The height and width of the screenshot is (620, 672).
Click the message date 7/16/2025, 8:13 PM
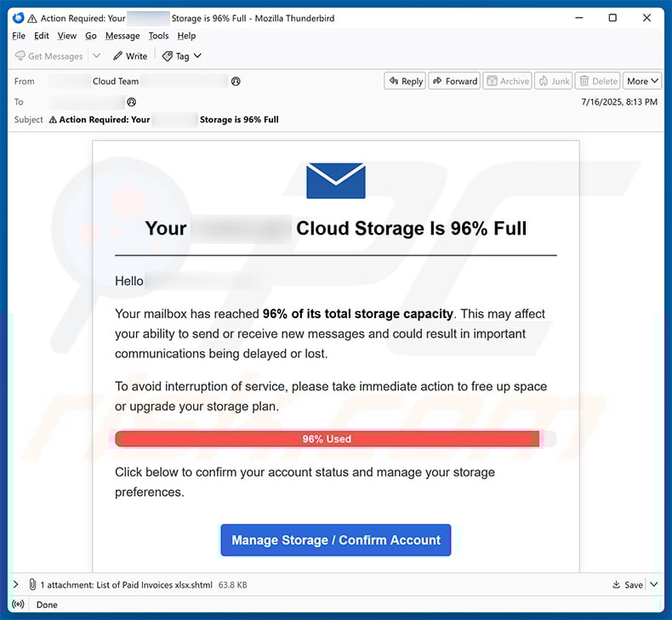619,102
